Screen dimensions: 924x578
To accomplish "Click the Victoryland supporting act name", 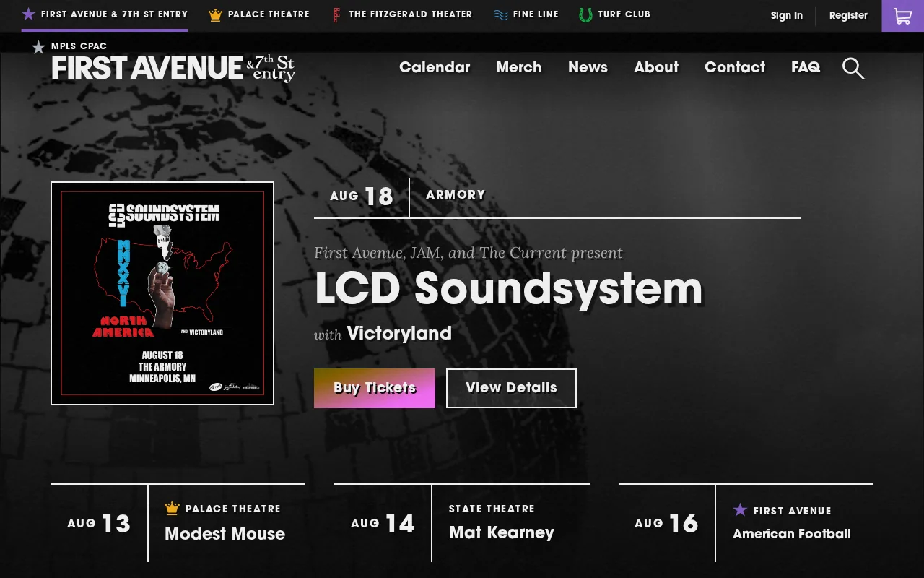I will point(399,333).
